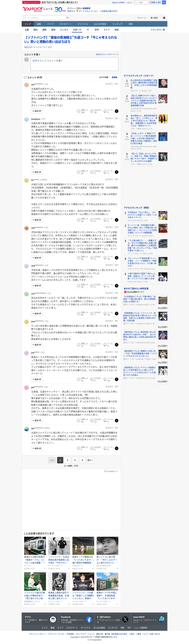Dismiss the 悲しいくらい負け続け related article
The image size is (189, 644).
pyautogui.click(x=117, y=568)
